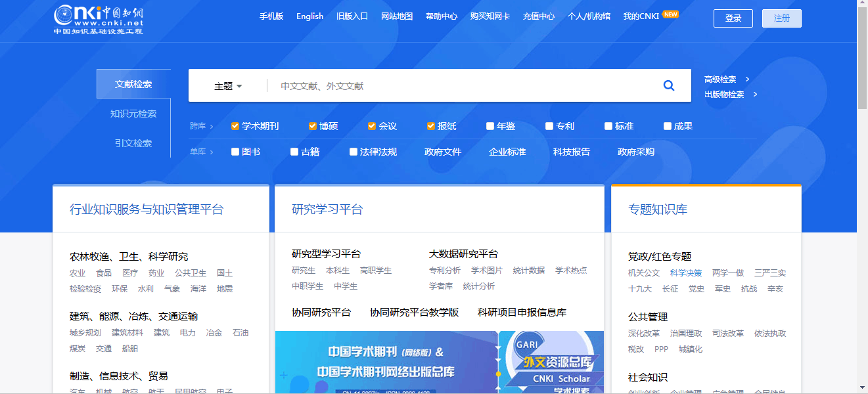This screenshot has height=394, width=868.
Task: Switch site language to English
Action: point(309,16)
